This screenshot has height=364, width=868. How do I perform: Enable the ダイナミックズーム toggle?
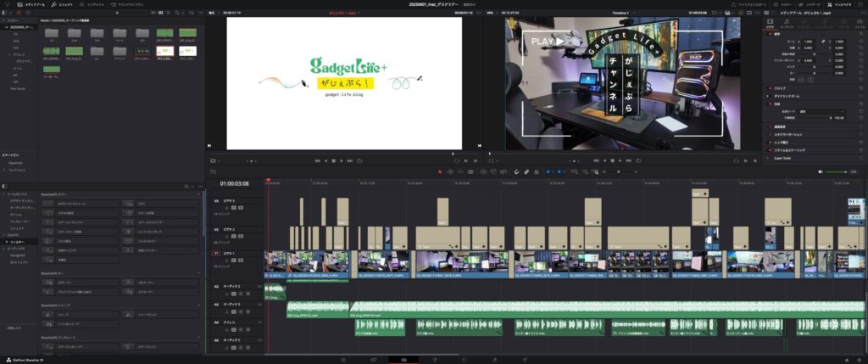click(768, 97)
